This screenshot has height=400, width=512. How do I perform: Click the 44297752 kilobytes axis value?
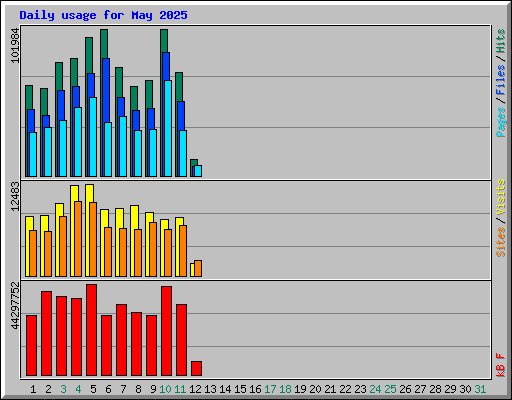pos(15,305)
